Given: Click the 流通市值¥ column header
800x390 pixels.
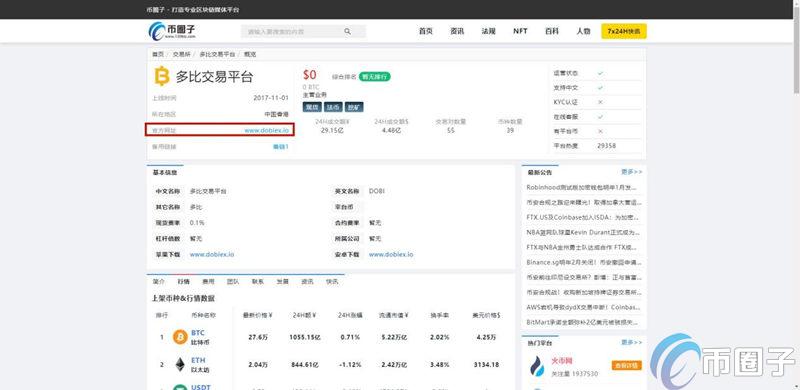Looking at the screenshot, I should pyautogui.click(x=394, y=315).
